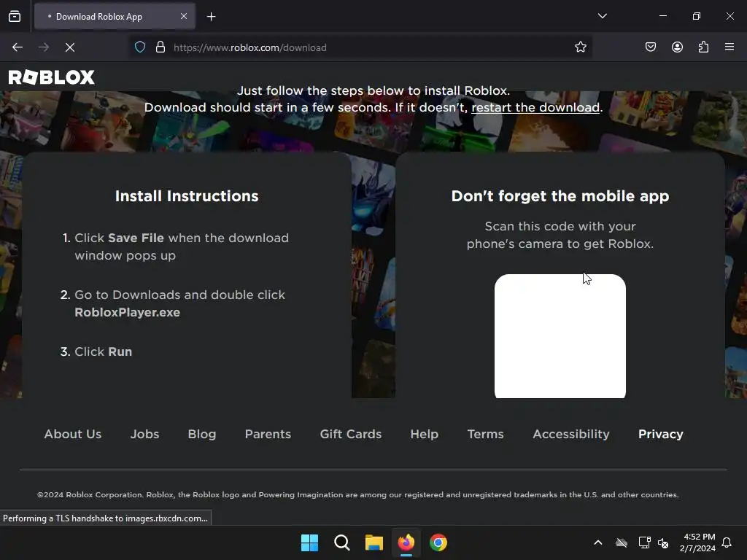
Task: Minimize the Firefox window
Action: pos(662,16)
